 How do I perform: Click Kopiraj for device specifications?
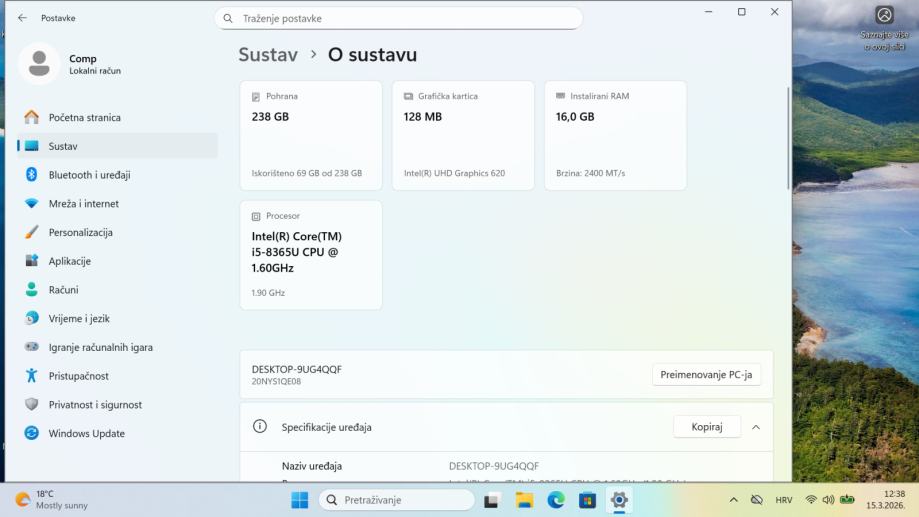tap(707, 427)
